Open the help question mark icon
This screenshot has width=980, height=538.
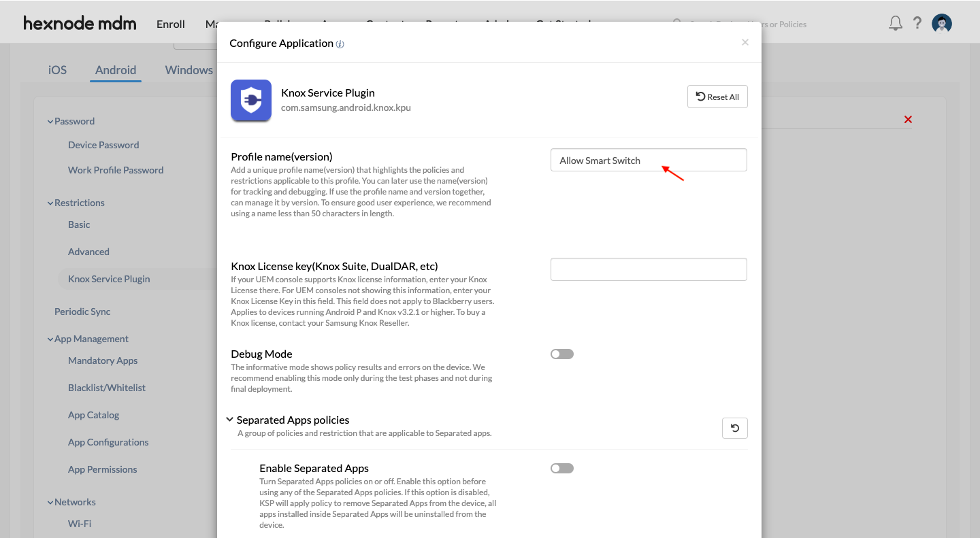coord(917,23)
